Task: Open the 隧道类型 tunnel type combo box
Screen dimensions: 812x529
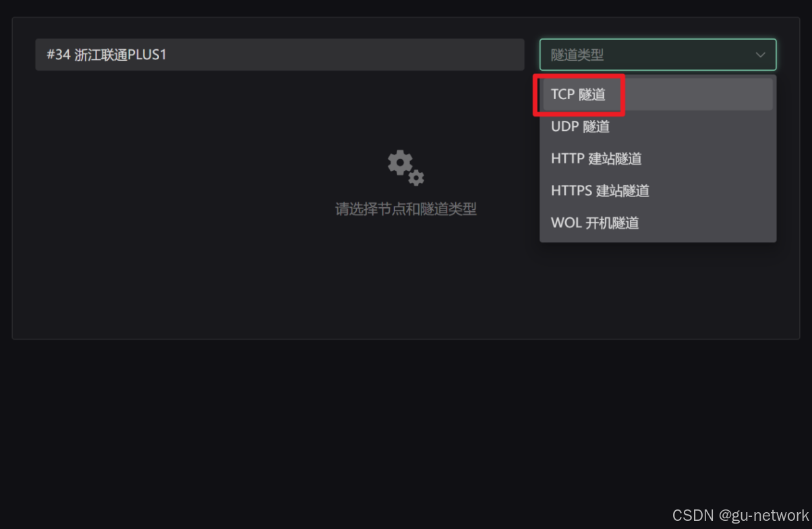Action: tap(658, 55)
